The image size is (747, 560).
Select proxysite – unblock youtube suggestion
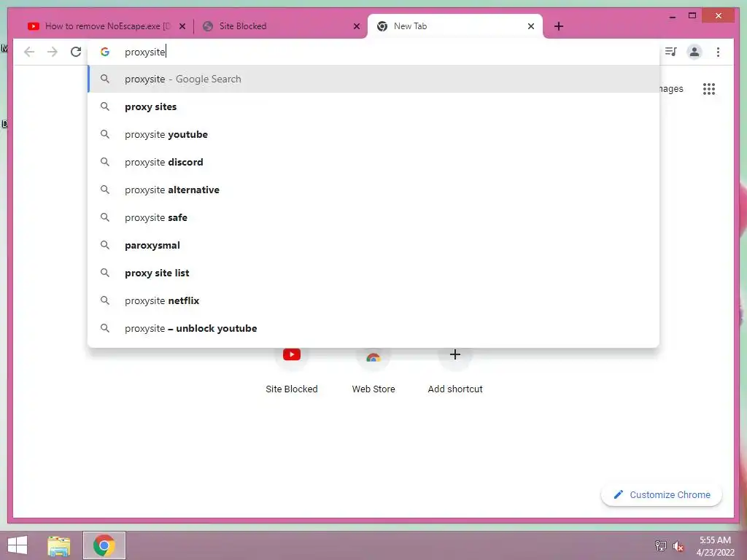pyautogui.click(x=374, y=328)
